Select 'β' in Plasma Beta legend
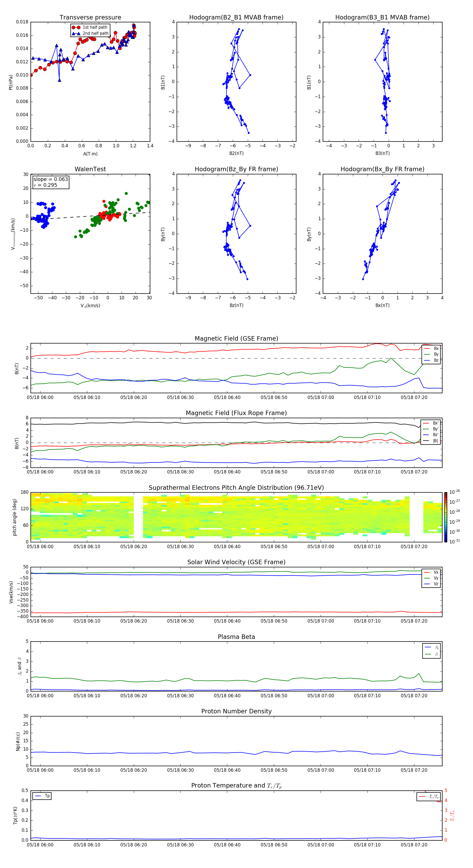Image resolution: width=473 pixels, height=868 pixels. click(431, 654)
